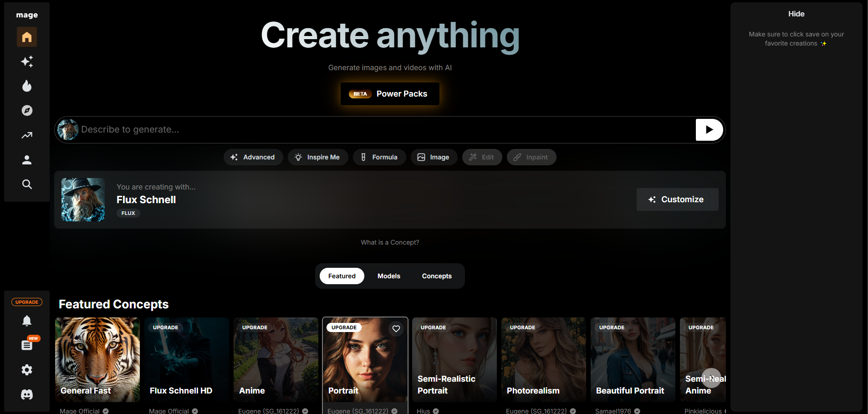The width and height of the screenshot is (868, 414).
Task: Open the Discord icon in sidebar
Action: coord(27,394)
